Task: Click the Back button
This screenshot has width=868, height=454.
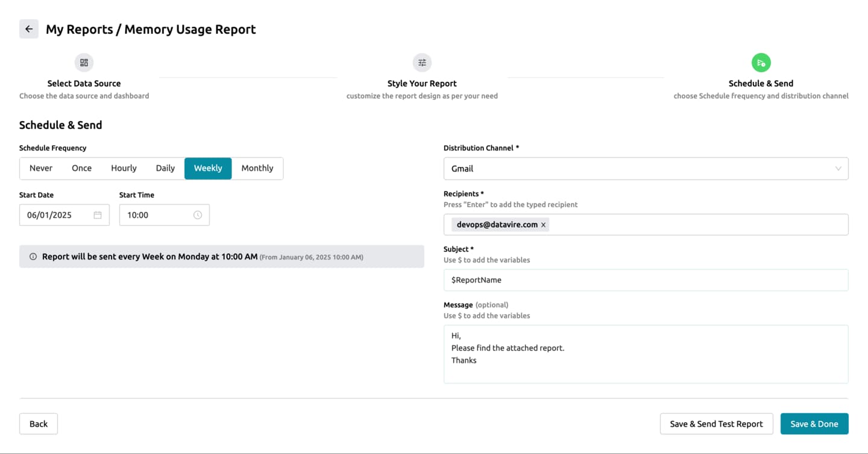Action: pos(38,423)
